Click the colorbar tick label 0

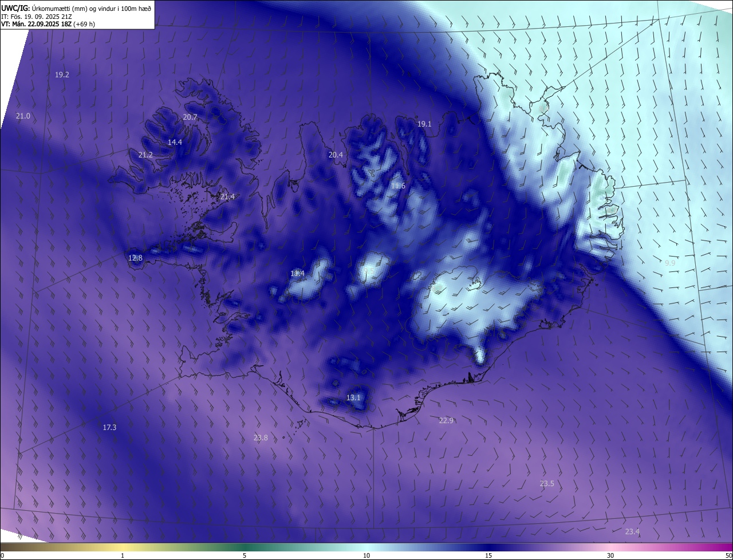pyautogui.click(x=2, y=556)
